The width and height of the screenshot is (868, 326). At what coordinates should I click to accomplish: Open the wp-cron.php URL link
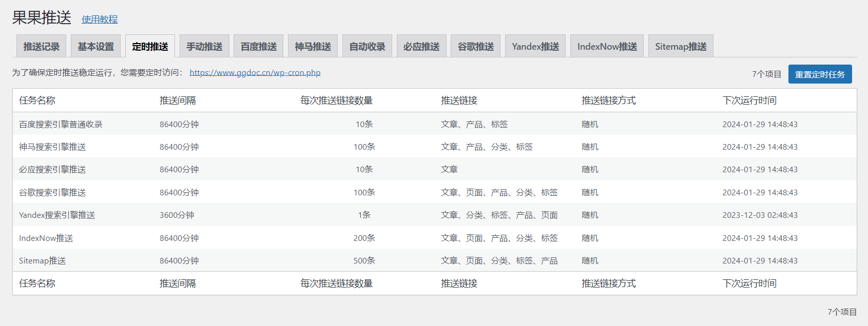point(255,72)
